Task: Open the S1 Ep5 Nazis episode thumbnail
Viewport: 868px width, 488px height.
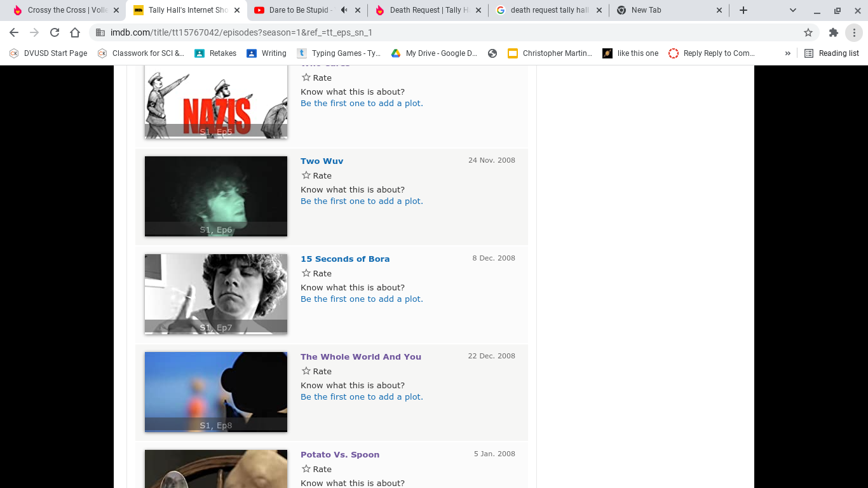Action: click(216, 102)
